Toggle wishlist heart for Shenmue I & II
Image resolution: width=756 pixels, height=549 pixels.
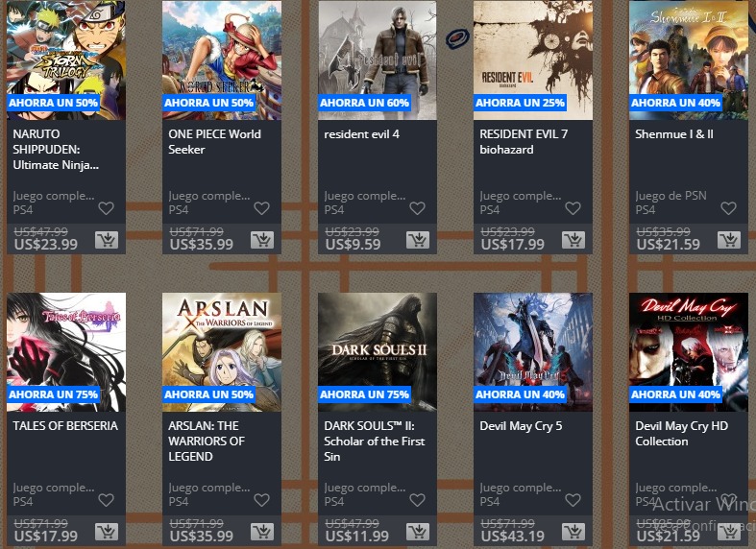click(728, 208)
